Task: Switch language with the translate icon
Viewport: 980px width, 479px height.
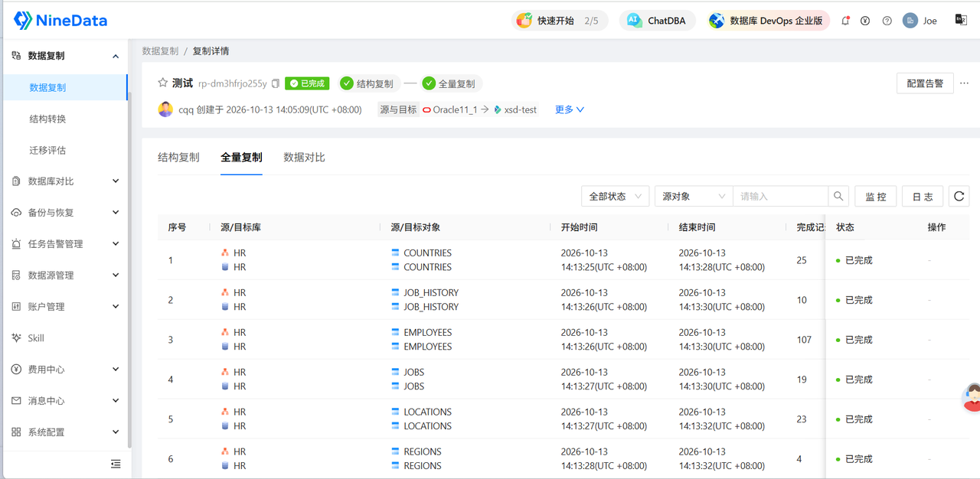Action: (961, 20)
